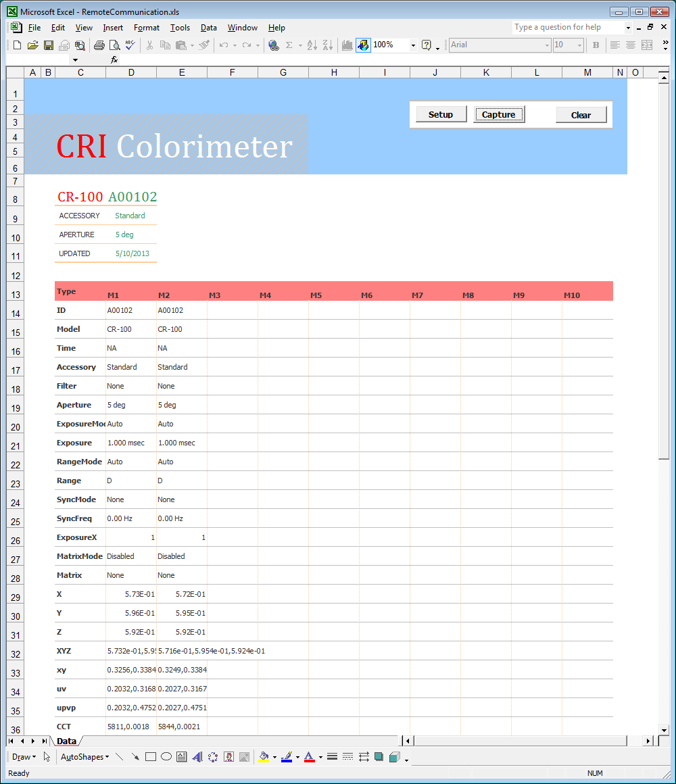Toggle Bold formatting

click(x=596, y=45)
